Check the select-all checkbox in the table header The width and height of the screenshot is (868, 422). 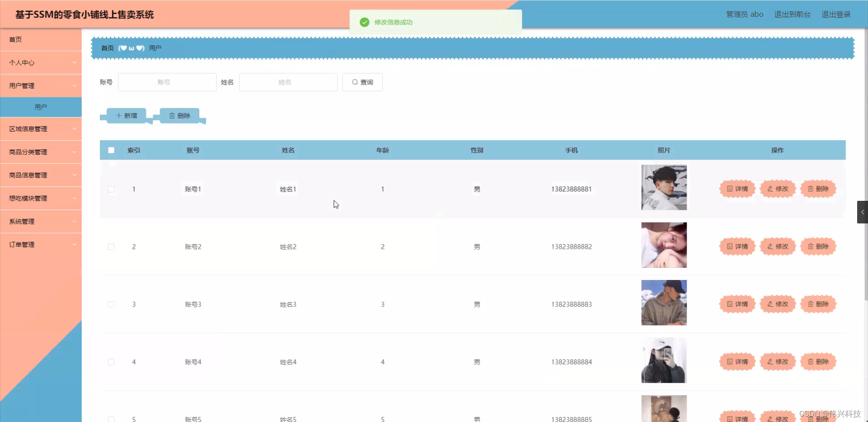pyautogui.click(x=111, y=150)
